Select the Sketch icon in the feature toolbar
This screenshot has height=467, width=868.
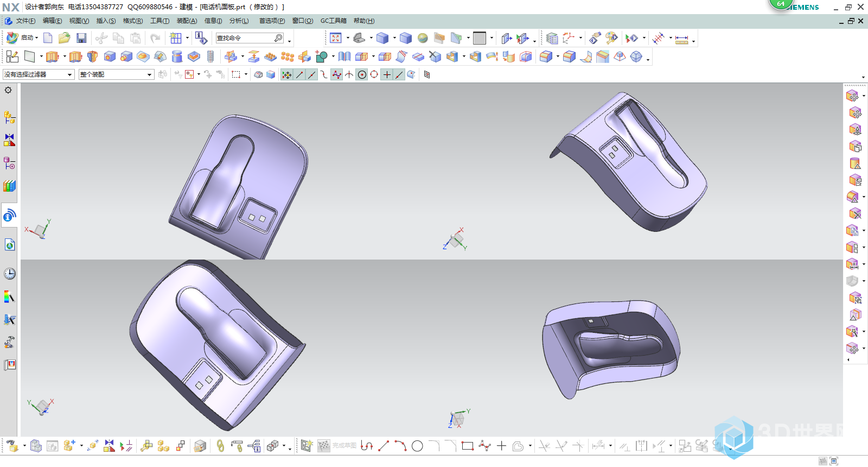click(x=12, y=56)
